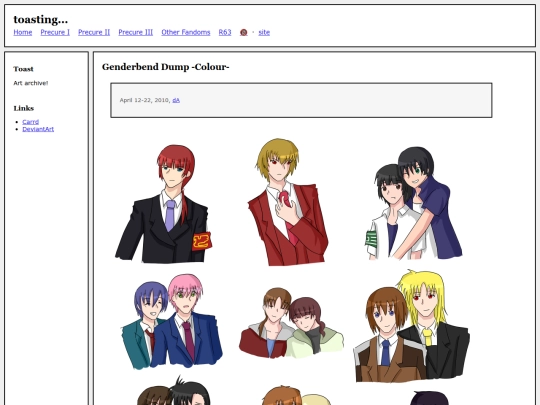Go to the Precure I page
This screenshot has width=540, height=405.
click(x=55, y=32)
